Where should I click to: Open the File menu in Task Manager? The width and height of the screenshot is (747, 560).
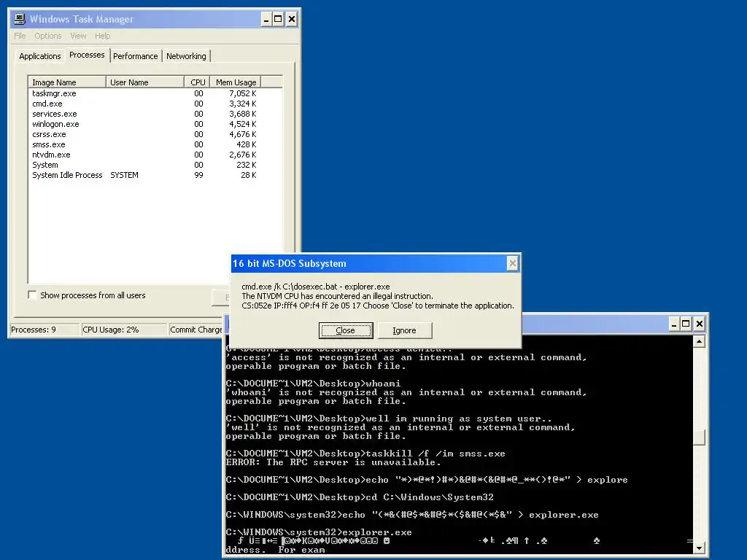[x=20, y=36]
